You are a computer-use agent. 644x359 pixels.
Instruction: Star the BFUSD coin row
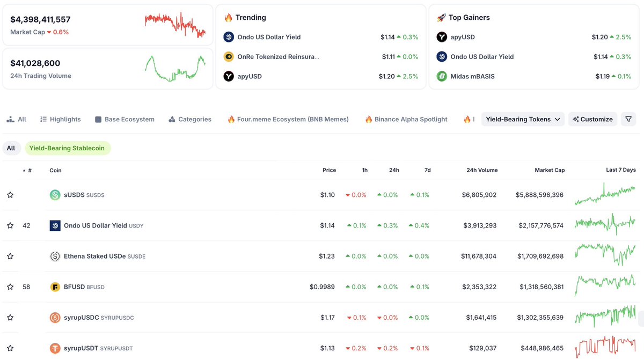tap(10, 287)
